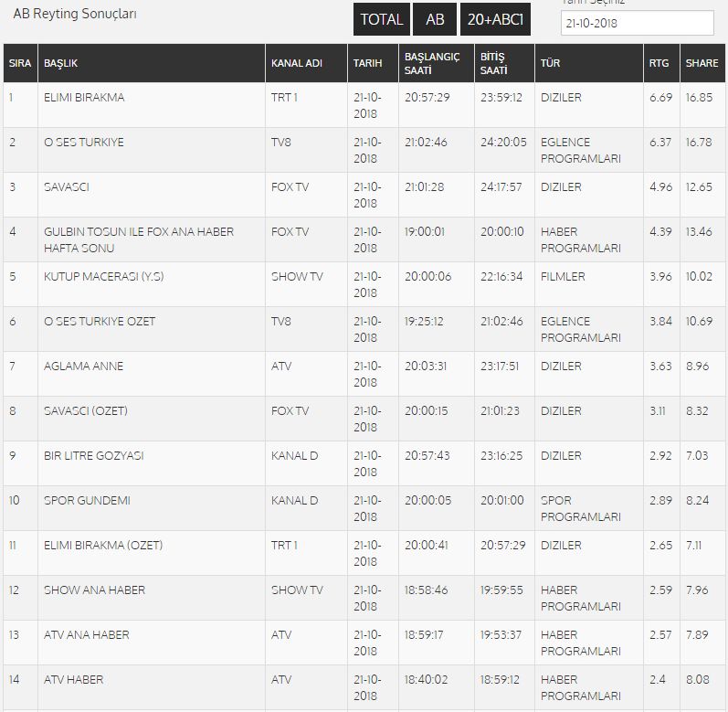Viewport: 728px width, 712px height.
Task: Click start time 19:00:01
Action: (x=425, y=232)
